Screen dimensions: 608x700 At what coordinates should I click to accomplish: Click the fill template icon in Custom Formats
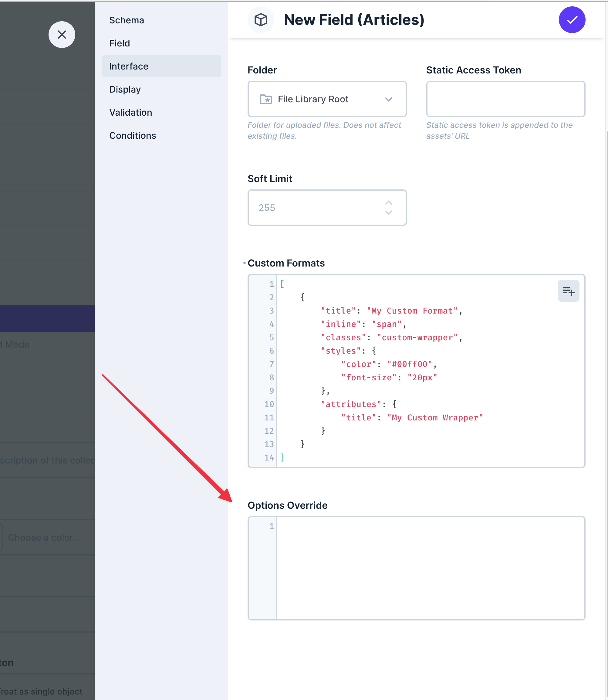(568, 291)
